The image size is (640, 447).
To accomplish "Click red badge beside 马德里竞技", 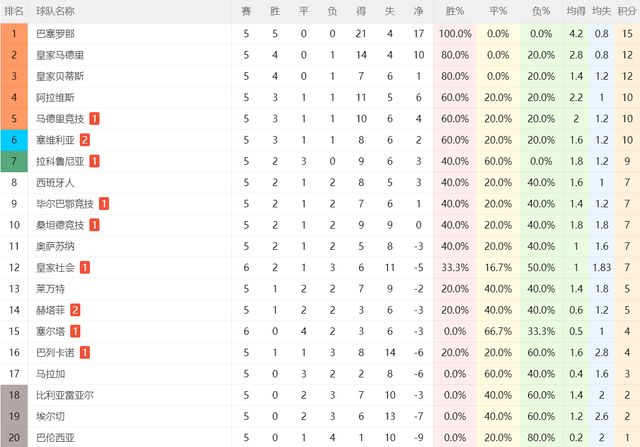I will 94,119.
